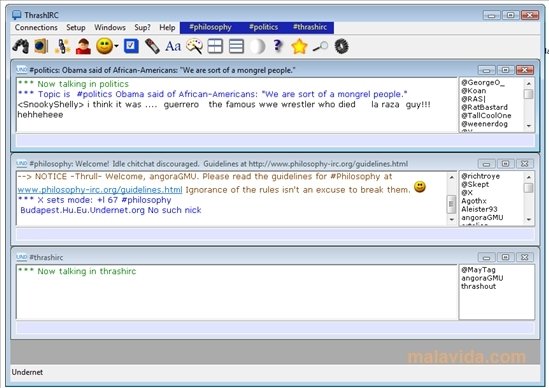Click the ThrashIRC application title icon
This screenshot has height=388, width=549.
[16, 15]
